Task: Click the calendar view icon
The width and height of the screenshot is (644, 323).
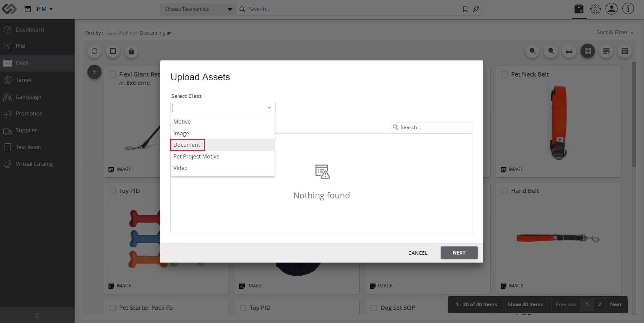Action: pos(625,51)
